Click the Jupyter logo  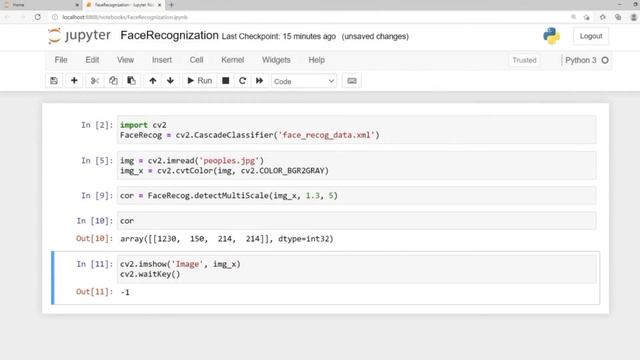tap(79, 36)
